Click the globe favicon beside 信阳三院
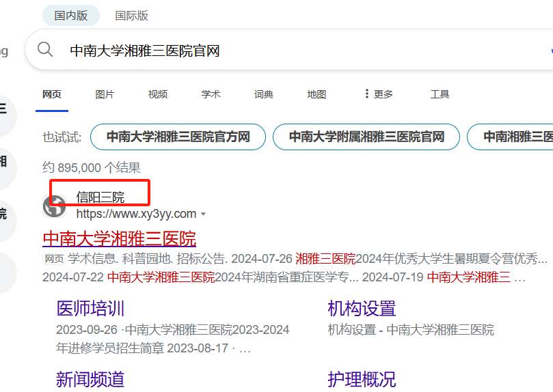The width and height of the screenshot is (553, 392). click(54, 206)
